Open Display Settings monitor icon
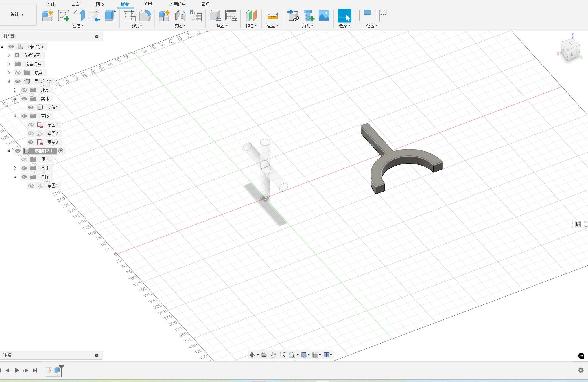This screenshot has height=382, width=588. tap(304, 355)
